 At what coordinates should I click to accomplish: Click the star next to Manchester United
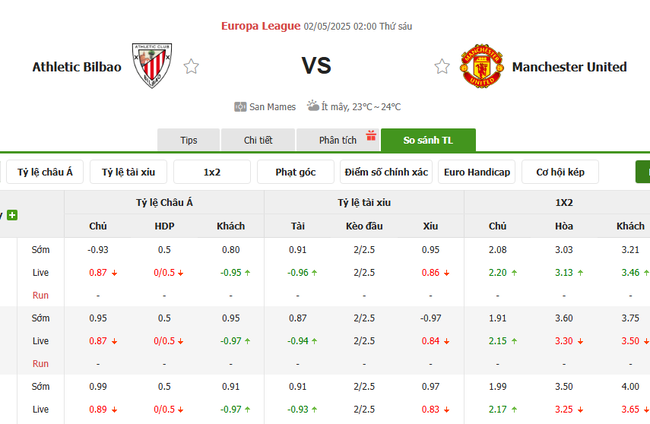442,67
